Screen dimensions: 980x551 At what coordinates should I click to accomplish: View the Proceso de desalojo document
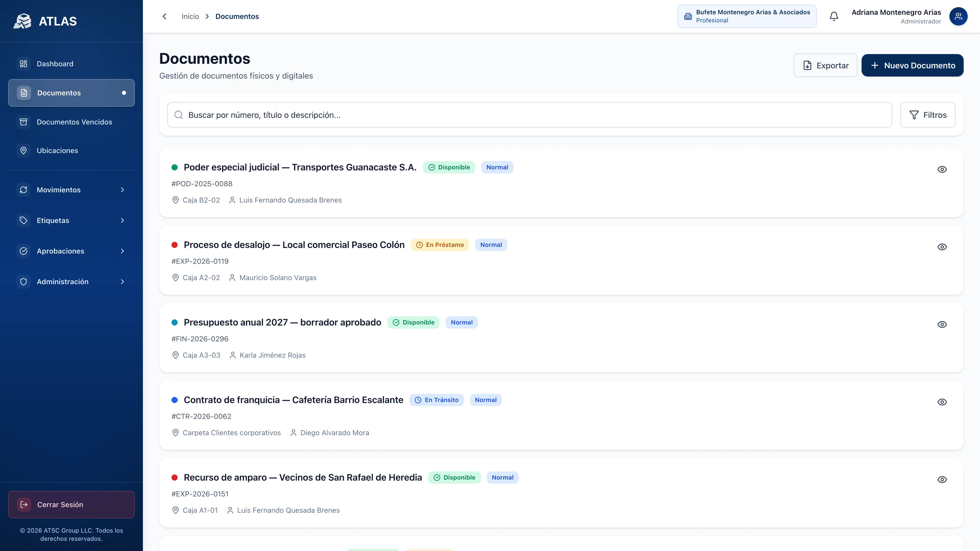click(x=942, y=247)
